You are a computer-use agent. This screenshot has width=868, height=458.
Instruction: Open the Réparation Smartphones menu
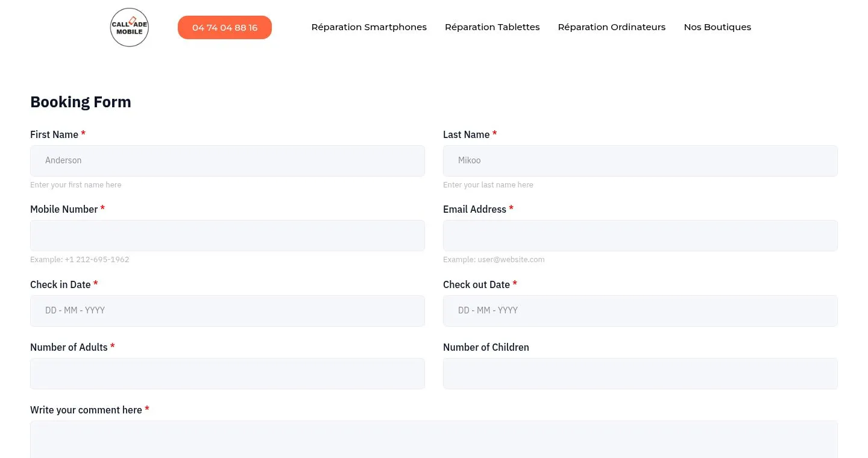[369, 27]
